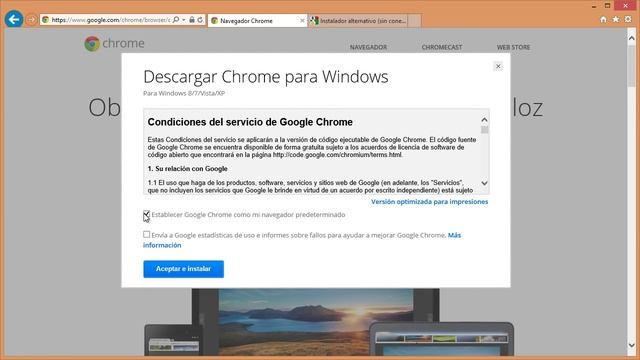Viewport: 640px width, 360px height.
Task: Open the address bar dropdown arrow
Action: [x=184, y=20]
